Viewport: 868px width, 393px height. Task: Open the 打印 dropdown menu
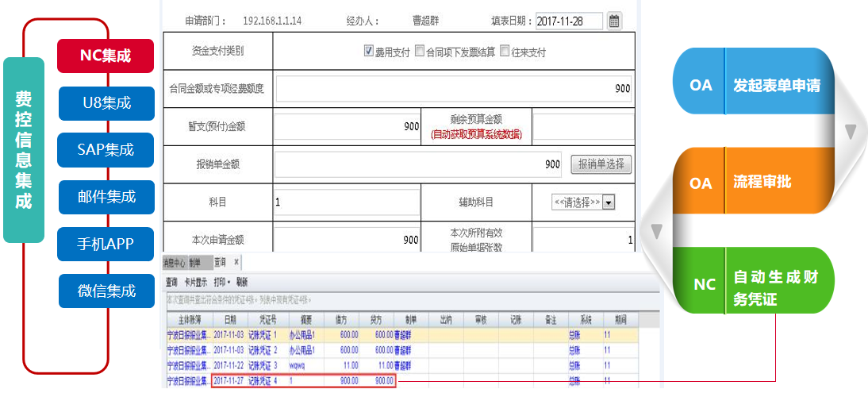coord(222,282)
